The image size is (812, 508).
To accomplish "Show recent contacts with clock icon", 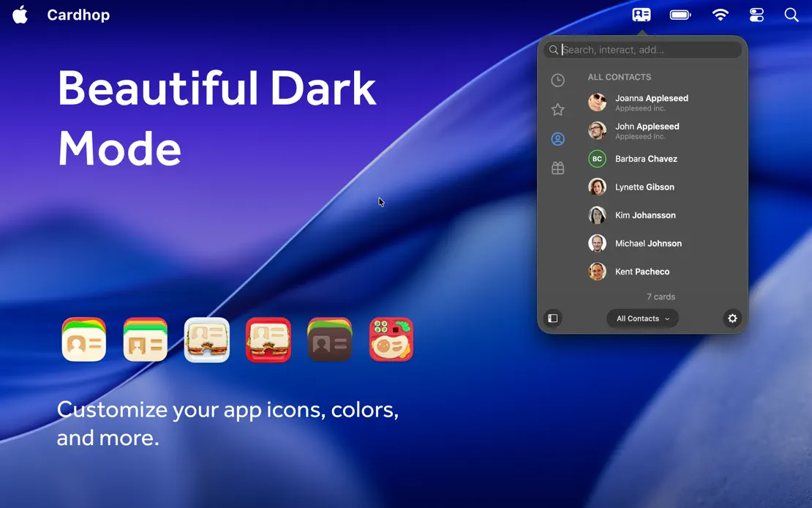I will point(557,80).
